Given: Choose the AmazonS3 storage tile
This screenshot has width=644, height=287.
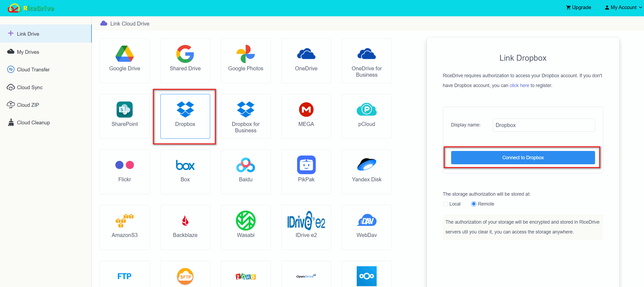Looking at the screenshot, I should (124, 227).
